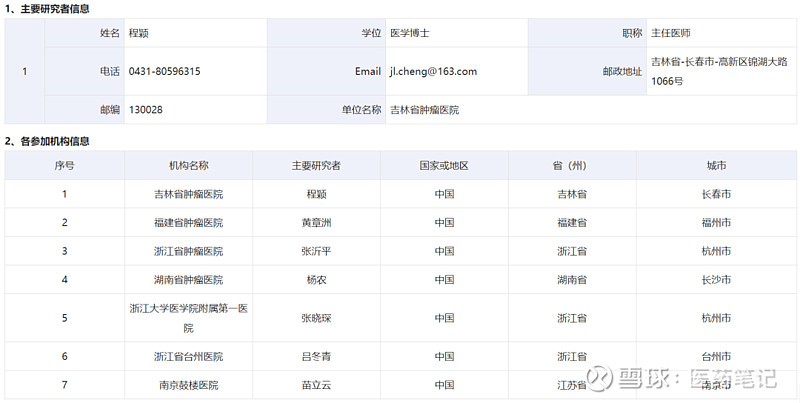Click the 国家或地区 column header

444,165
